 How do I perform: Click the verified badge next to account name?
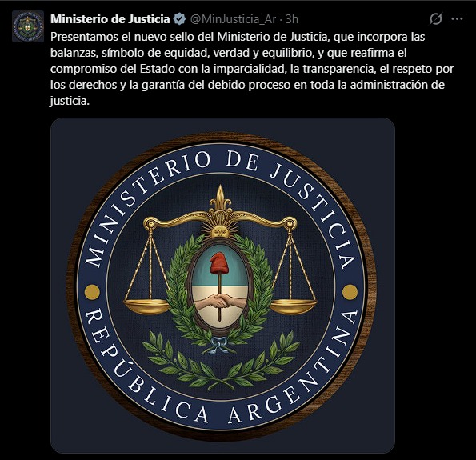(179, 19)
